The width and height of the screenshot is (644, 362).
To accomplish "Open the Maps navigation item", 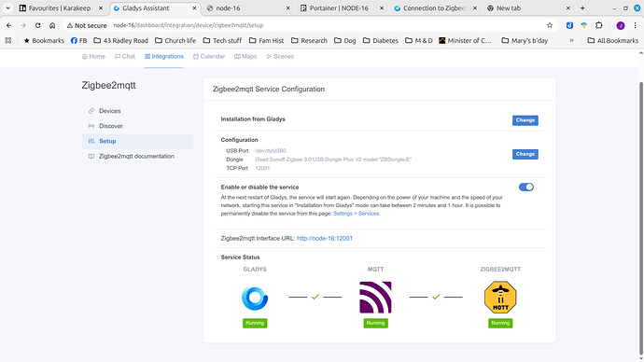I will coord(245,56).
